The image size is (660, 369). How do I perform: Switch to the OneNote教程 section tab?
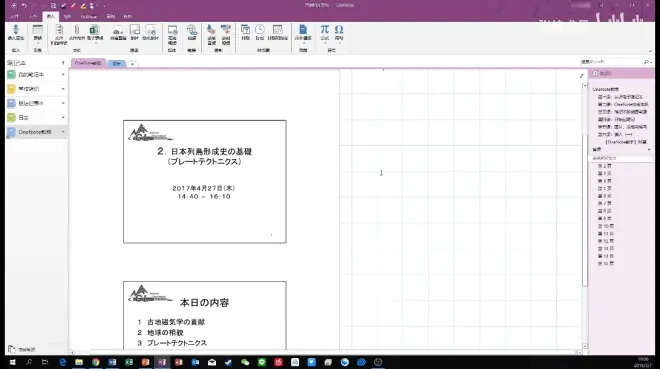[88, 63]
